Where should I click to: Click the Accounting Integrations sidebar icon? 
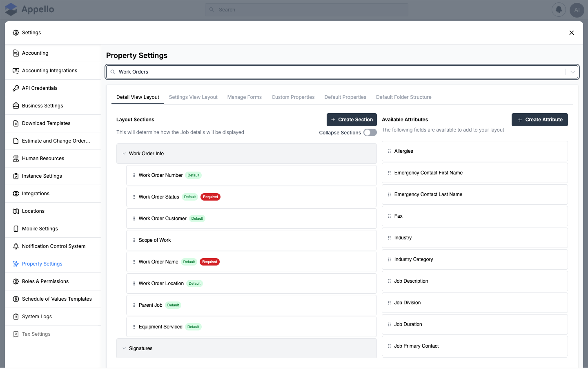click(x=16, y=71)
